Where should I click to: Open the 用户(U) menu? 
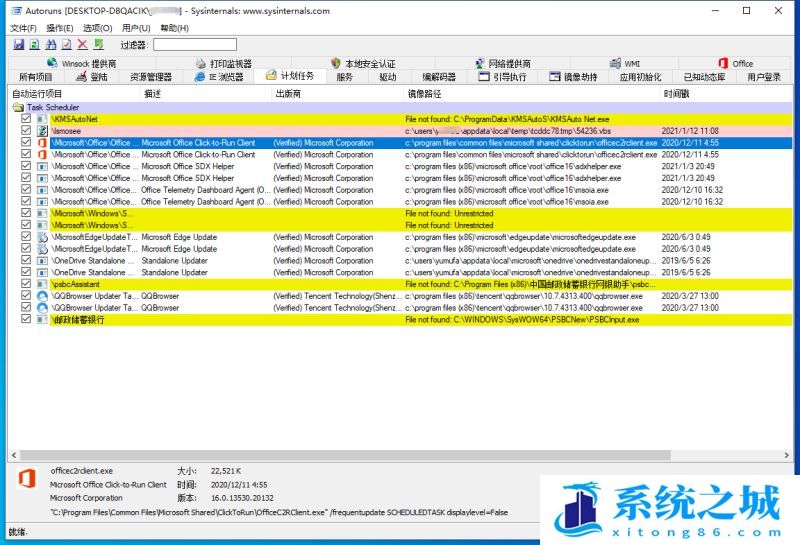[x=136, y=28]
